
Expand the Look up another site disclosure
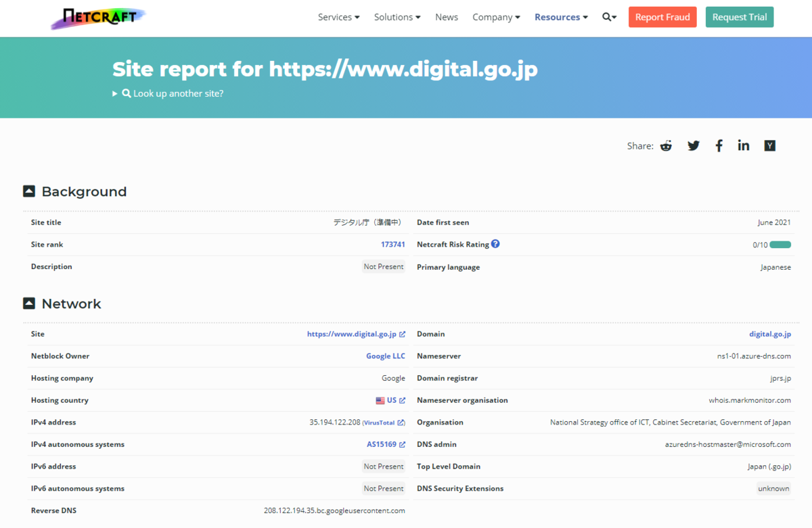[x=168, y=93]
